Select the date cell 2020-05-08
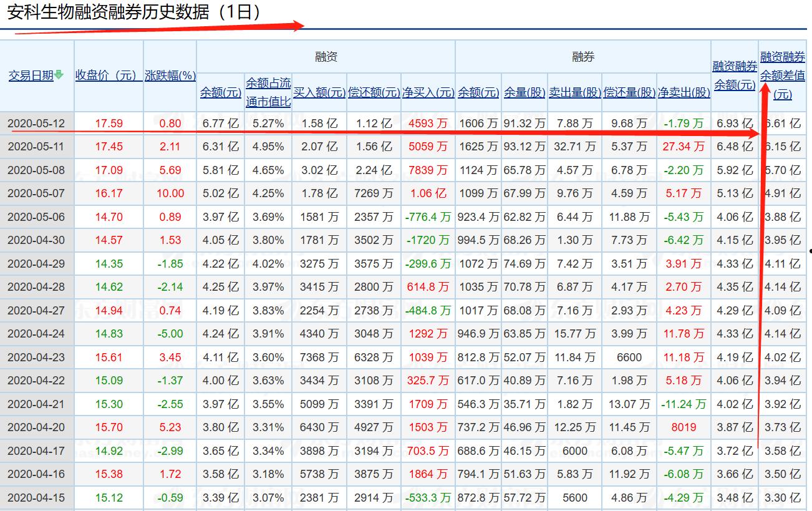The width and height of the screenshot is (812, 511). pos(36,170)
